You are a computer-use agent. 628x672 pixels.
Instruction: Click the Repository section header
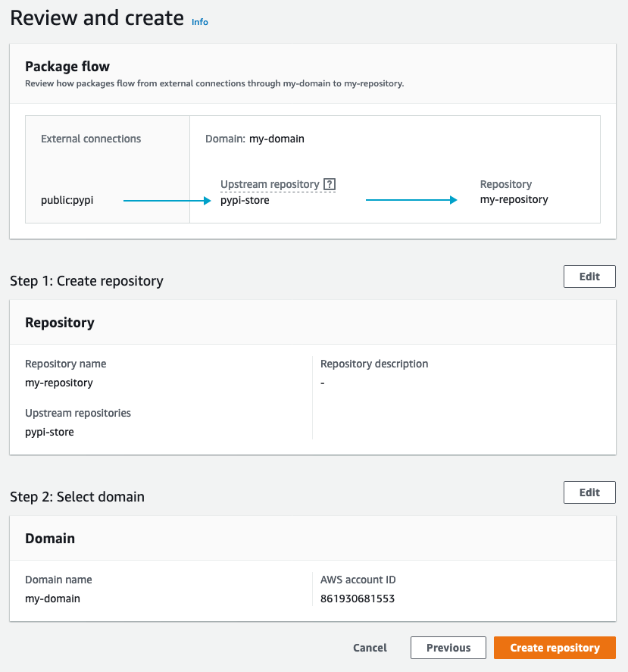[x=59, y=321]
